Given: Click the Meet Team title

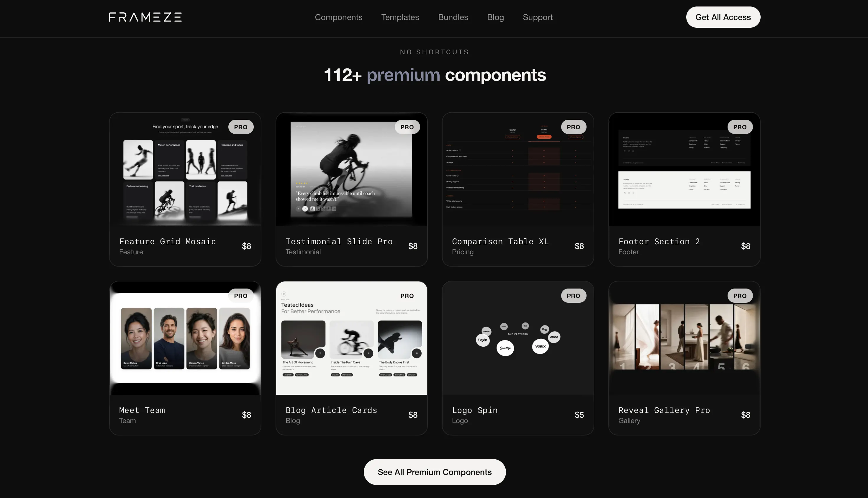Looking at the screenshot, I should tap(142, 410).
